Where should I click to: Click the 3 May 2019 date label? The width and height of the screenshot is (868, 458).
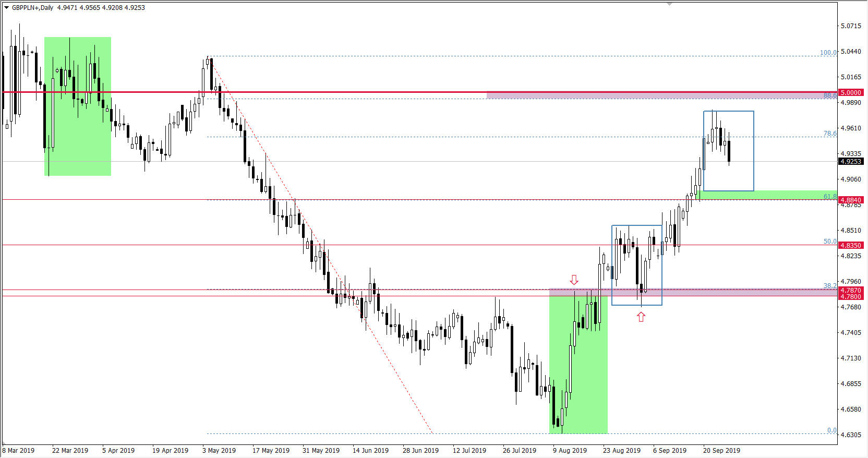219,451
